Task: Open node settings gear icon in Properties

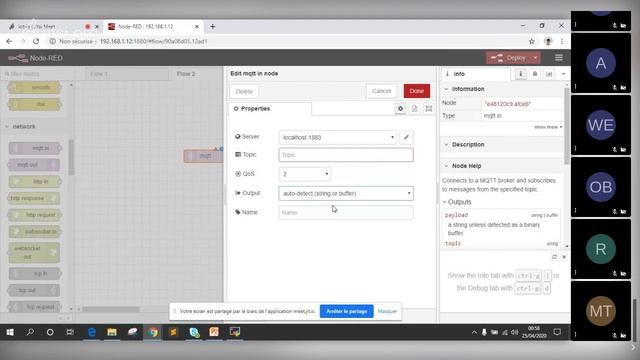Action: (400, 109)
